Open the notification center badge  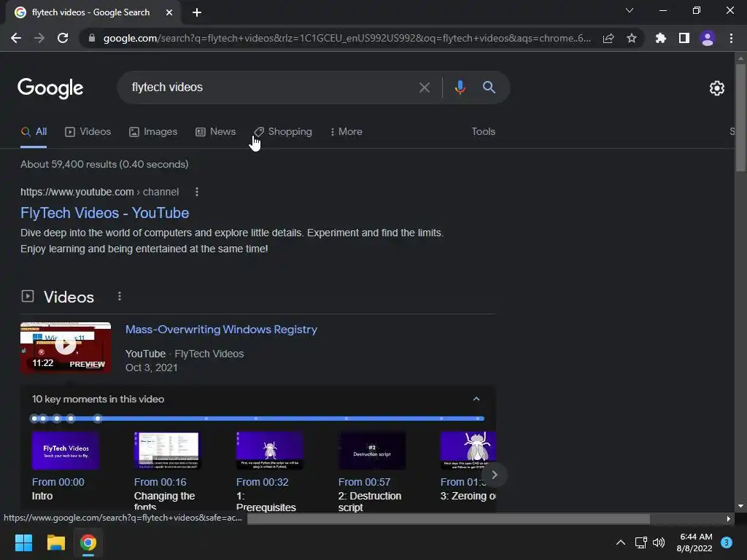tap(727, 542)
